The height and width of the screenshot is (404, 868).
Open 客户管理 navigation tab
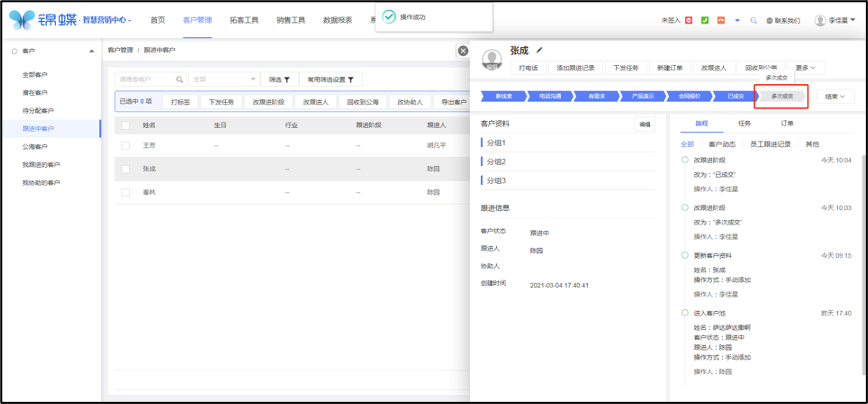197,20
